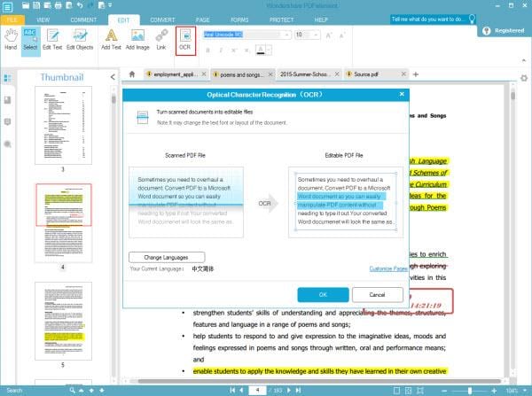Select the page 5 thumbnail
532x396 pixels.
coord(63,321)
